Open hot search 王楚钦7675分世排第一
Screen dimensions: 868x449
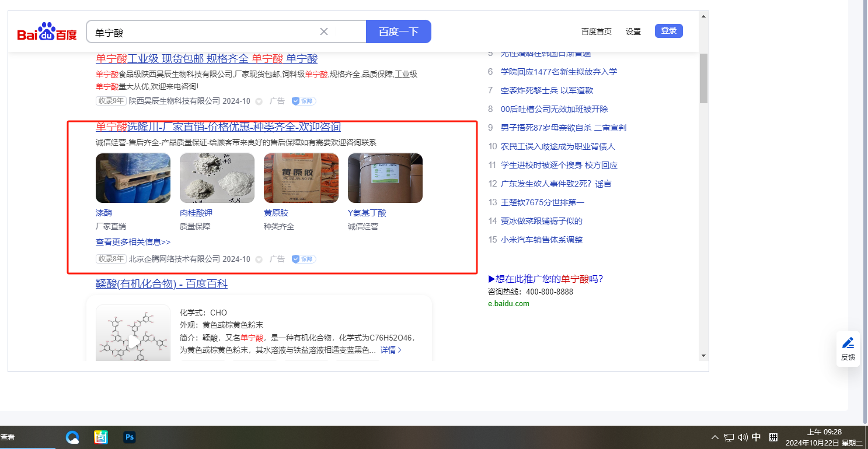click(542, 202)
